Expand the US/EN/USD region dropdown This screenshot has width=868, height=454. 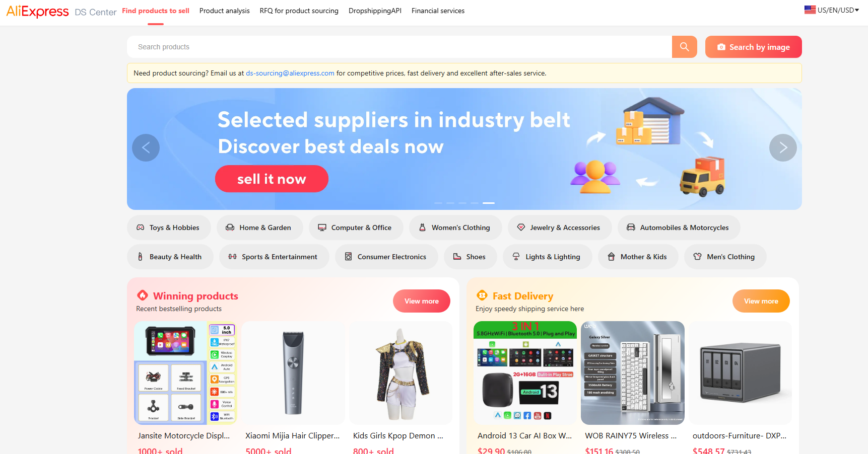[832, 10]
